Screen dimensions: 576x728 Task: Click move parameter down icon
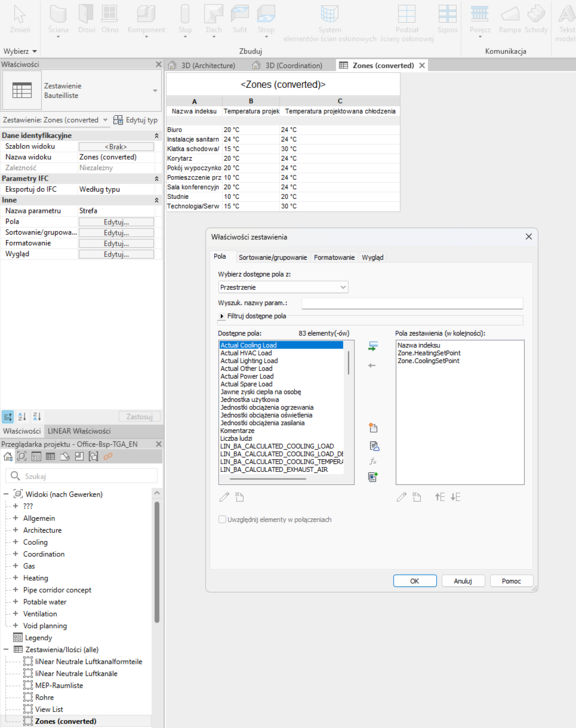(456, 497)
